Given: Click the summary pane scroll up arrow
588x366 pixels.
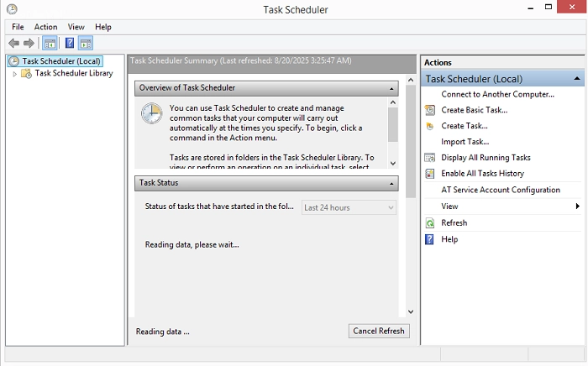Looking at the screenshot, I should coord(411,81).
